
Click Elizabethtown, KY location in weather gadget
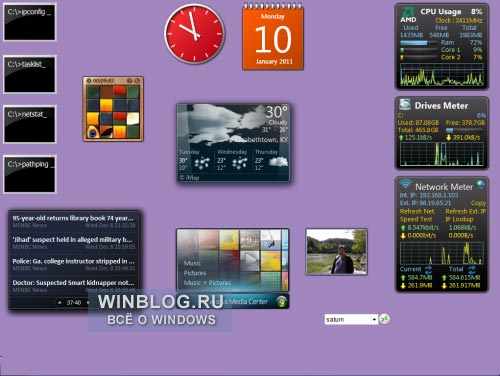[x=263, y=140]
